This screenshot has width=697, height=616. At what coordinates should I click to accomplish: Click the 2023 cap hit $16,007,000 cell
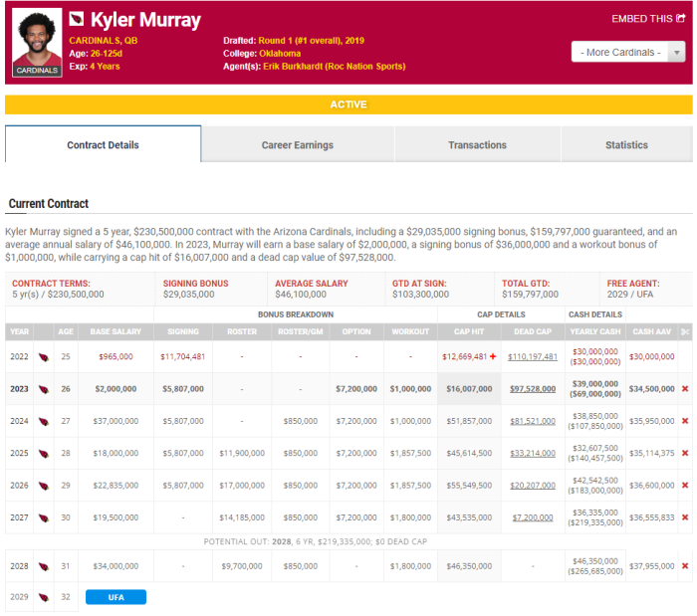pos(469,389)
